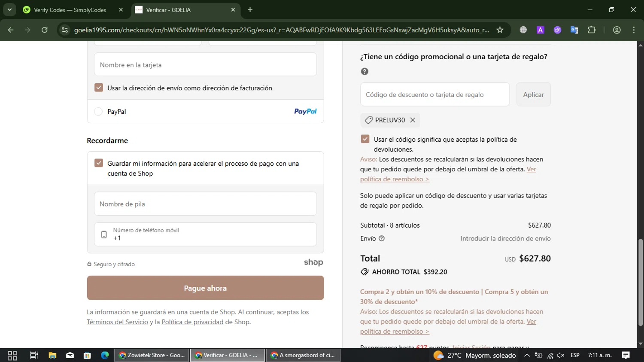Bookmark this page with star icon
The height and width of the screenshot is (362, 644).
coord(500,30)
